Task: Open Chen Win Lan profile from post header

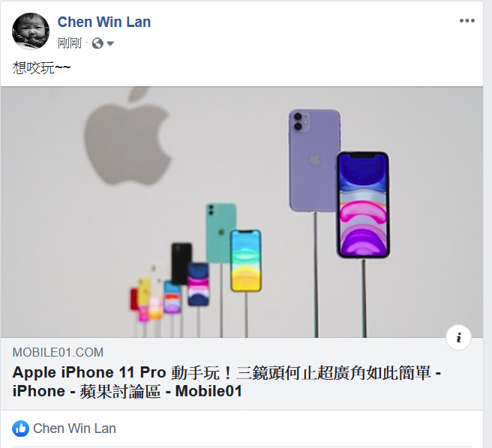Action: pyautogui.click(x=104, y=22)
